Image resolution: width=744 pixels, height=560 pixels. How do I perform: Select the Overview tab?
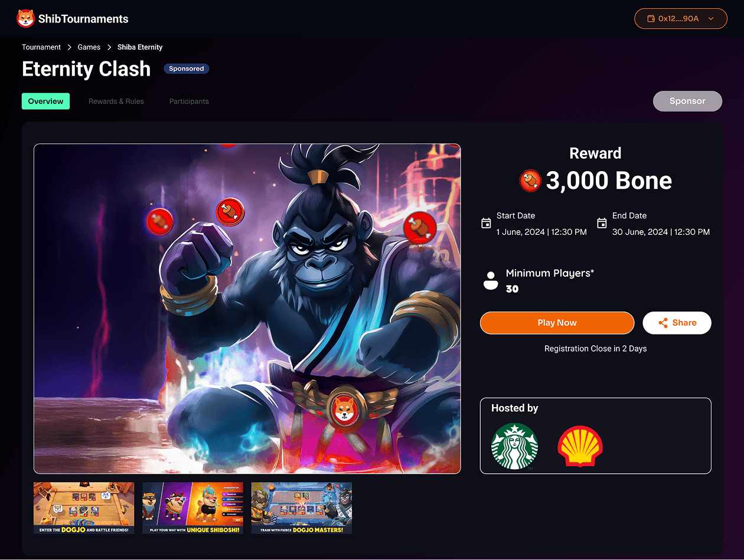[x=45, y=101]
